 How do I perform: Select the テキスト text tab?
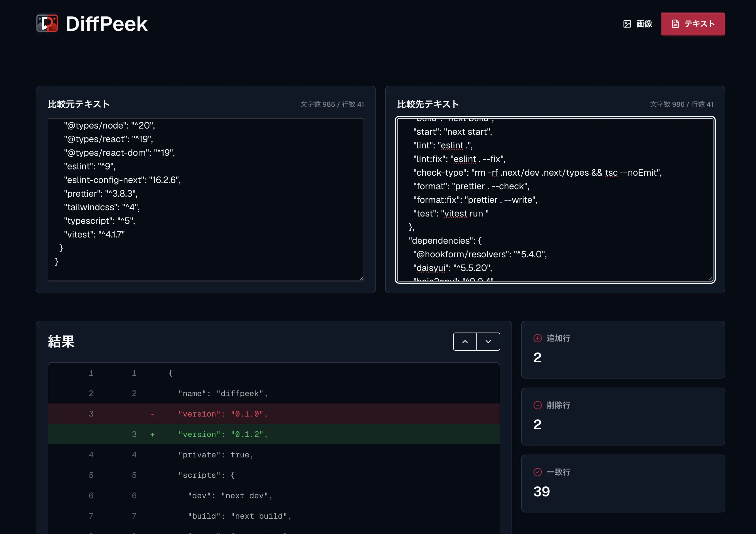pos(693,24)
